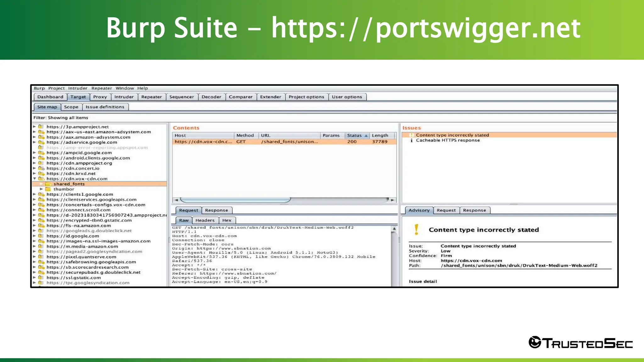Select the https://cdn.vox-cdn.c... contents row

(x=284, y=142)
